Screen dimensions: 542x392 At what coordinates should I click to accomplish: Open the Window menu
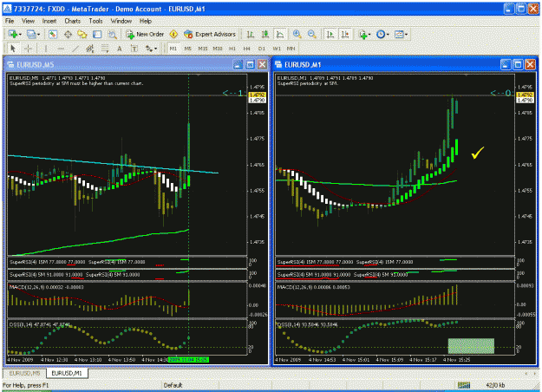click(121, 21)
